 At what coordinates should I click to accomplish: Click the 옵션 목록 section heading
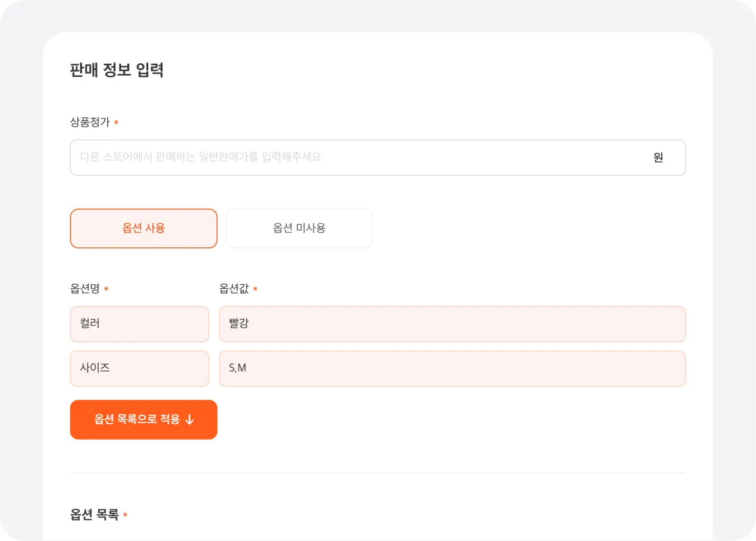click(94, 515)
